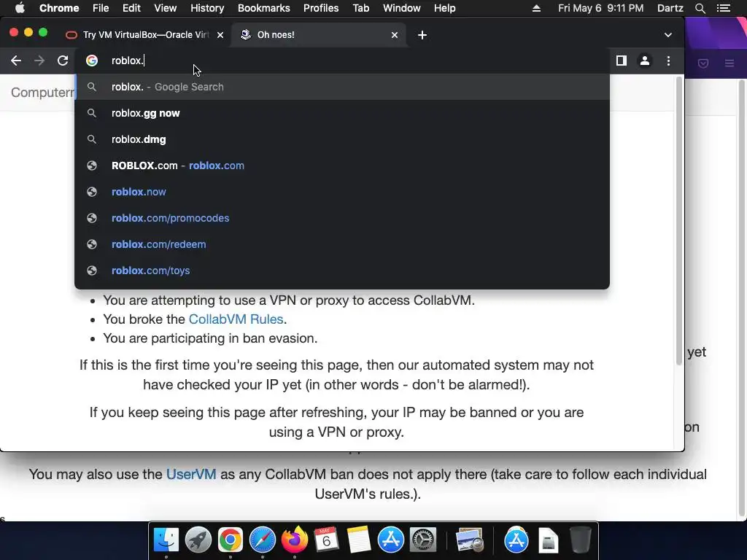Click the Pocket icon in the background Firefox window
The height and width of the screenshot is (560, 747).
[703, 63]
